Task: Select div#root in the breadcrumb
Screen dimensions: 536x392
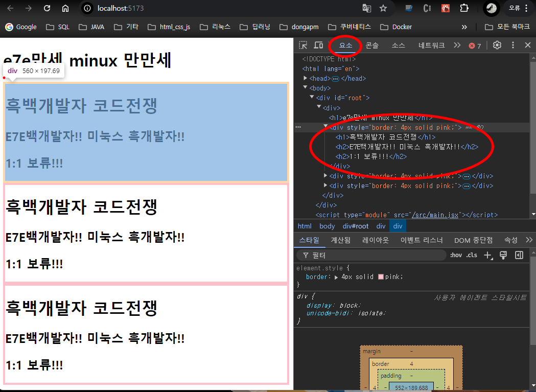Action: click(x=356, y=226)
